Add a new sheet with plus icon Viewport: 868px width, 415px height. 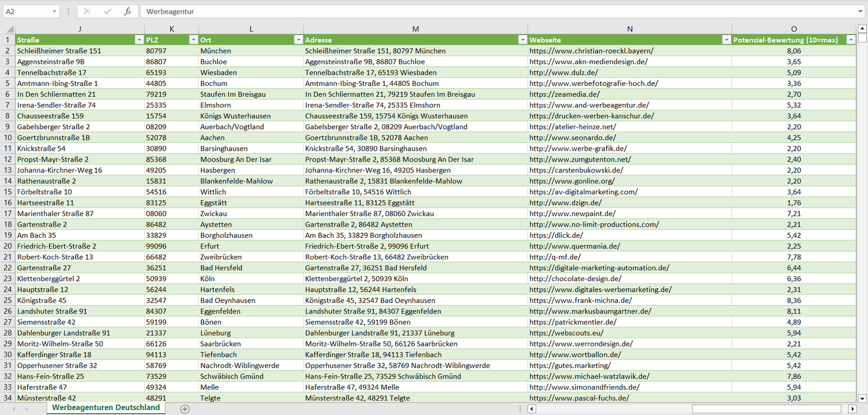pos(185,409)
